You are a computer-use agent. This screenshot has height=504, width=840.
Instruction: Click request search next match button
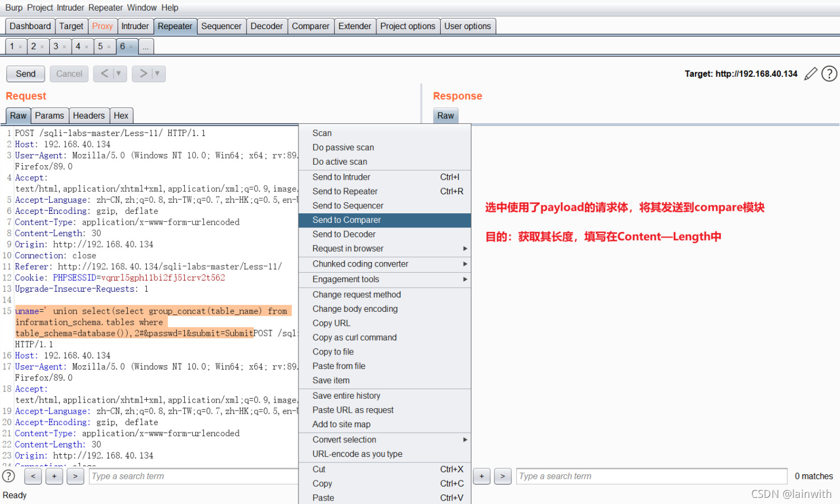[75, 476]
